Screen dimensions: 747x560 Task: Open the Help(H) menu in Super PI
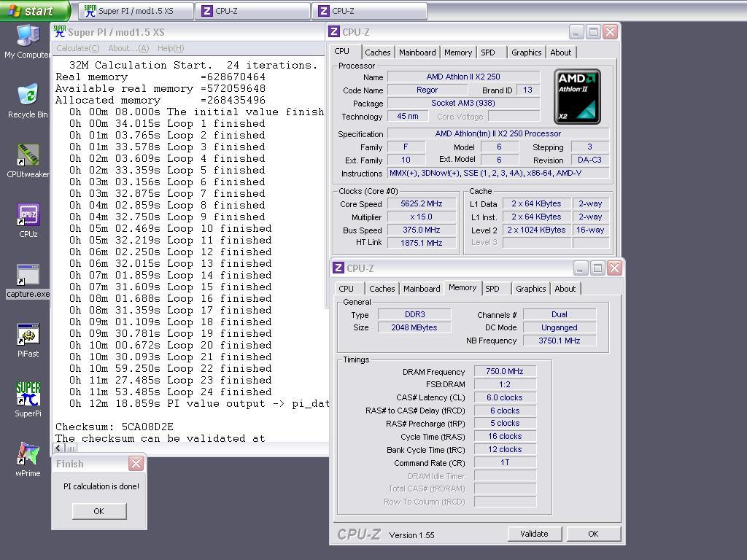171,48
